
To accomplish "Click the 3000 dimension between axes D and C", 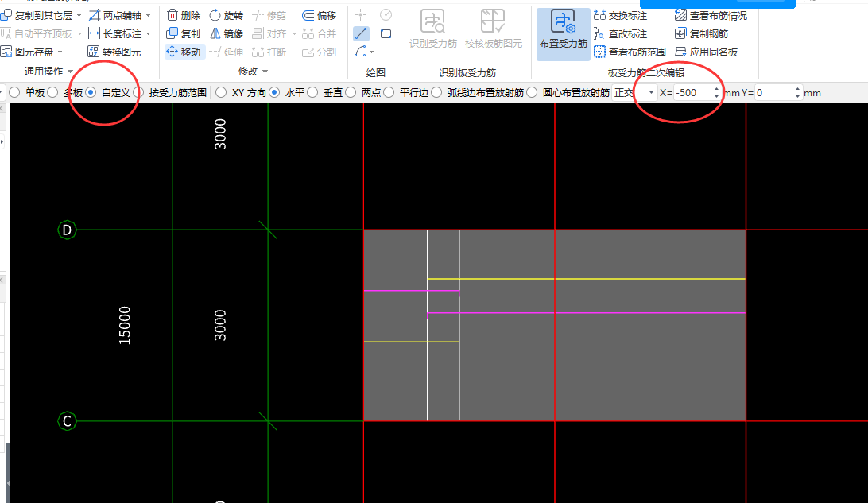I will [220, 325].
